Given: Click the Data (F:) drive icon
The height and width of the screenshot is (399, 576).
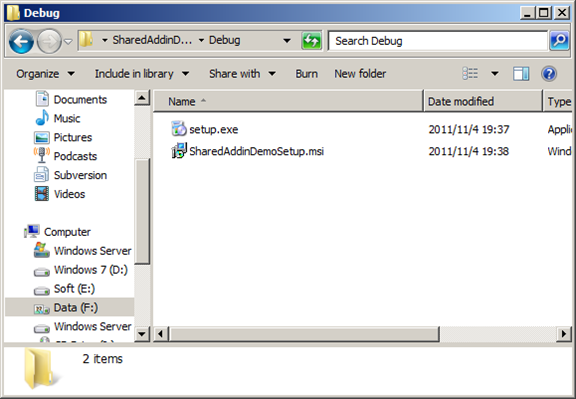Looking at the screenshot, I should click(42, 309).
